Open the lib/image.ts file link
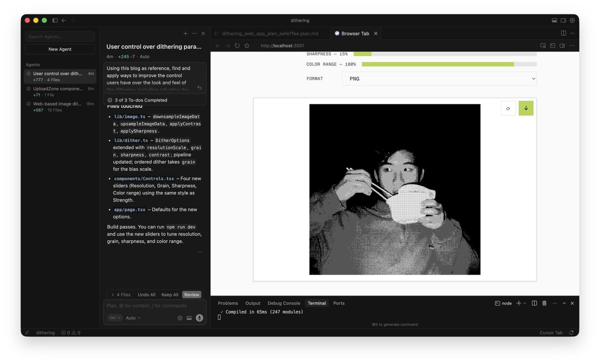This screenshot has height=364, width=600. (x=129, y=116)
